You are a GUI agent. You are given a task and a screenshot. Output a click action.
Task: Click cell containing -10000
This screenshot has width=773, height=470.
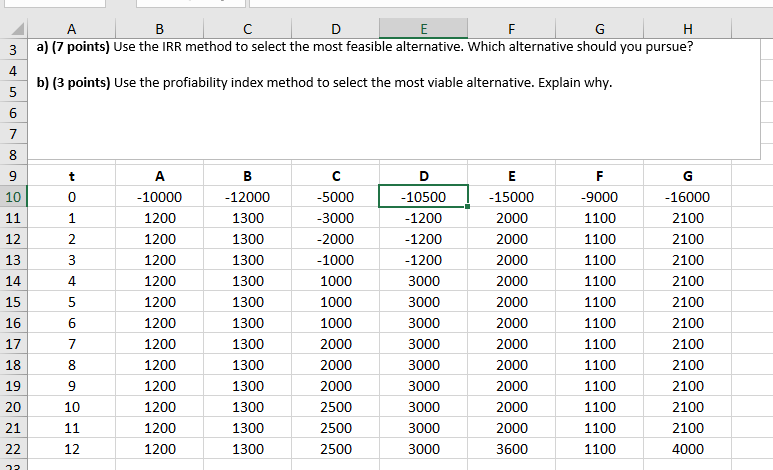pyautogui.click(x=160, y=197)
